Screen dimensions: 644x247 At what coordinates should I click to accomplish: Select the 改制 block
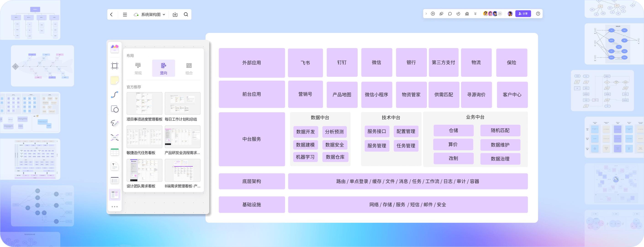pyautogui.click(x=454, y=158)
